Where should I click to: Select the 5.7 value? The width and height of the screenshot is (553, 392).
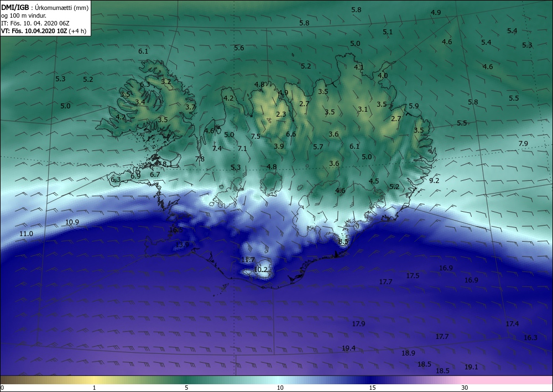tap(318, 147)
